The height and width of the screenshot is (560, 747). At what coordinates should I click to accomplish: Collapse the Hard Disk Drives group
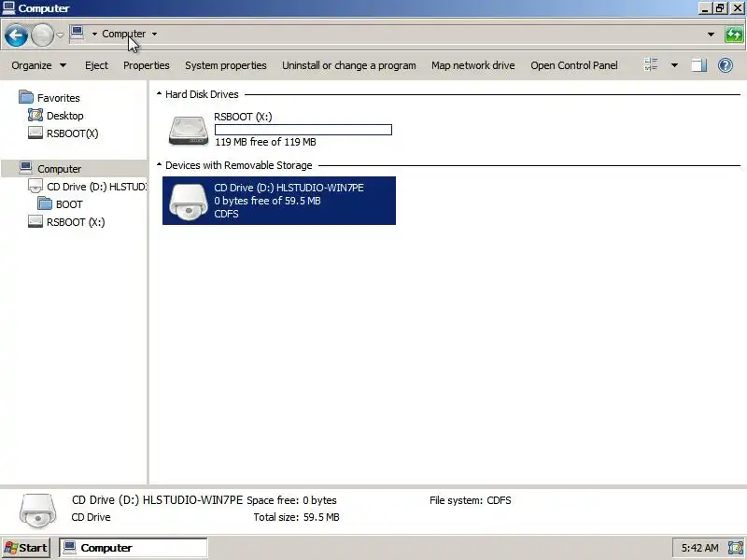pos(159,94)
